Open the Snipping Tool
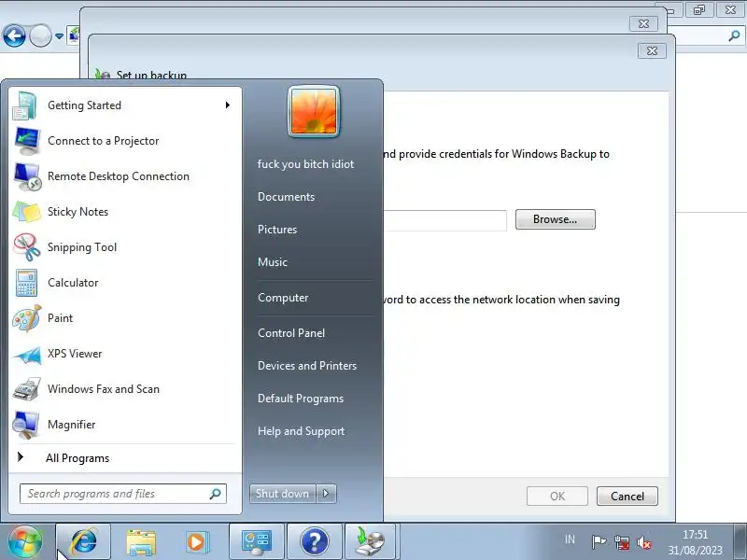The image size is (747, 560). pyautogui.click(x=125, y=247)
